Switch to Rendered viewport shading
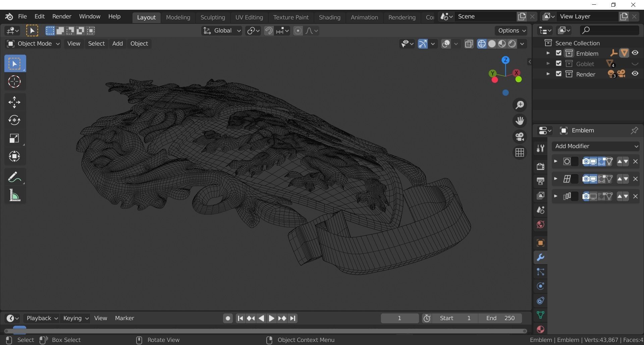The width and height of the screenshot is (644, 345). point(512,44)
